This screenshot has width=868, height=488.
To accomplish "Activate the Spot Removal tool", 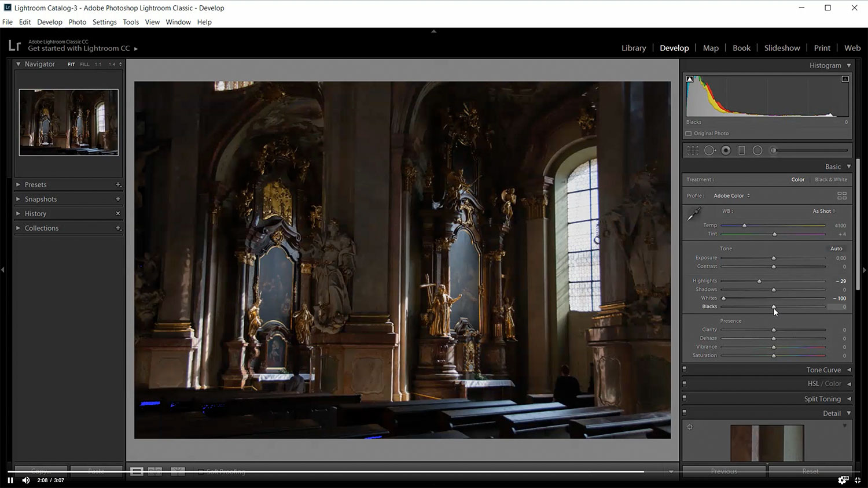I will tap(709, 150).
